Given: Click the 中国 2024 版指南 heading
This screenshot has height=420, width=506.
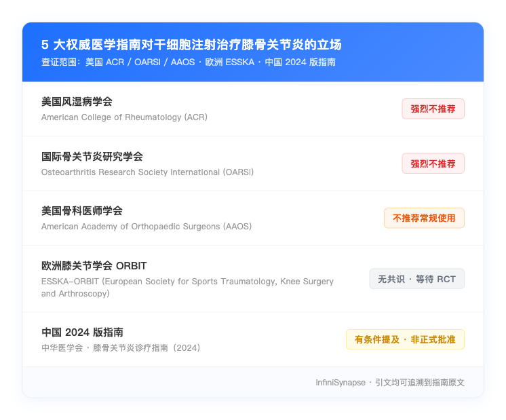Looking at the screenshot, I should click(82, 332).
